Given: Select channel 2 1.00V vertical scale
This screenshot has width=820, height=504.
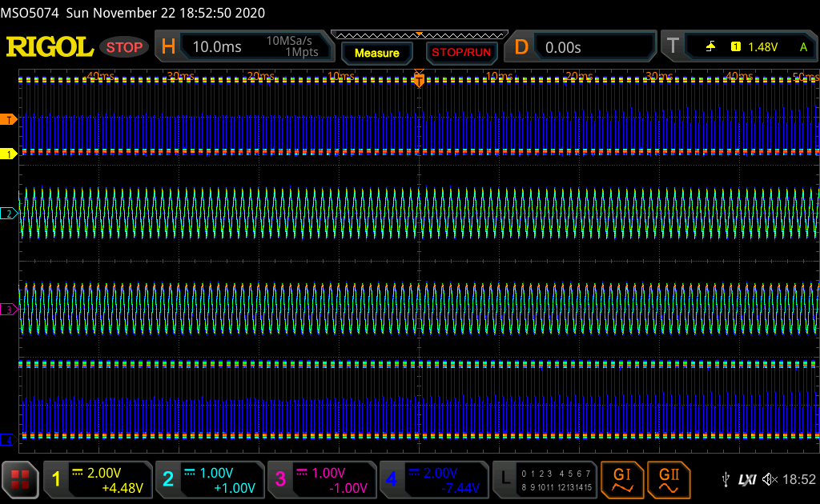Looking at the screenshot, I should (x=216, y=473).
